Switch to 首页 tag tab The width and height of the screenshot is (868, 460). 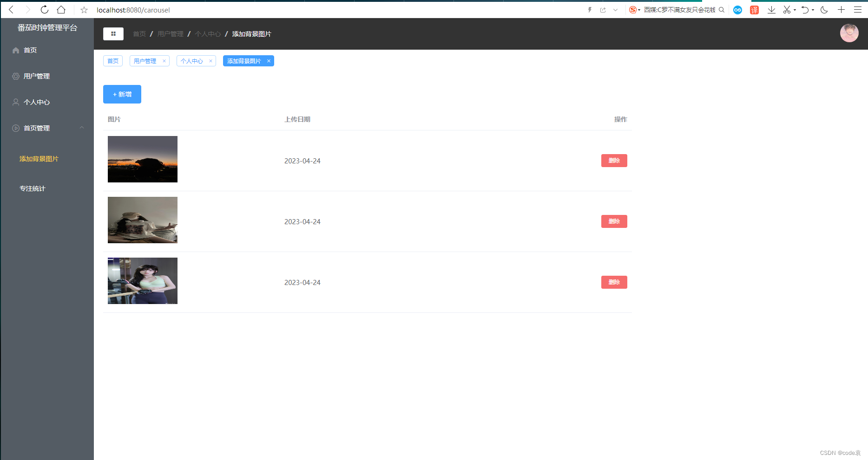pos(113,61)
